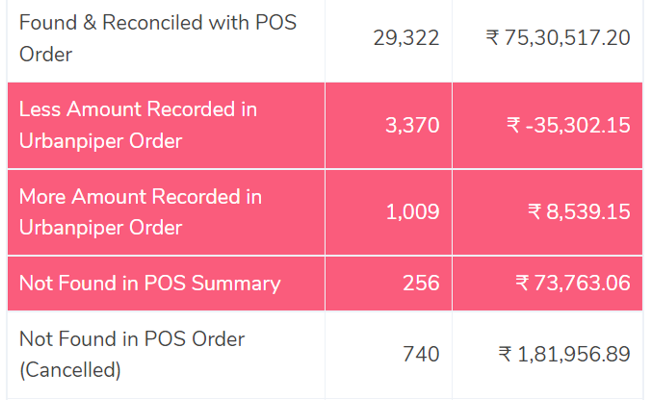The image size is (656, 406).
Task: Click the rupee symbol before -35,302.15
Action: click(513, 125)
